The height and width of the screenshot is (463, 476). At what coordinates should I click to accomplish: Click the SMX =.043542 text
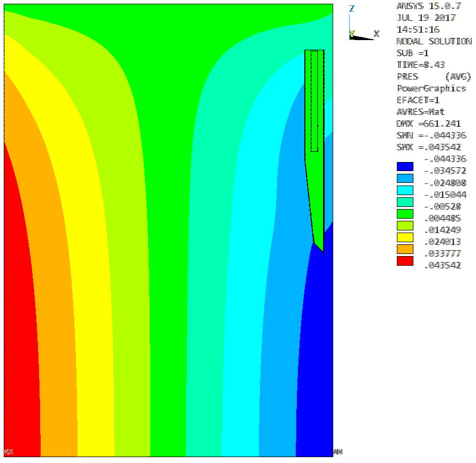coord(431,147)
